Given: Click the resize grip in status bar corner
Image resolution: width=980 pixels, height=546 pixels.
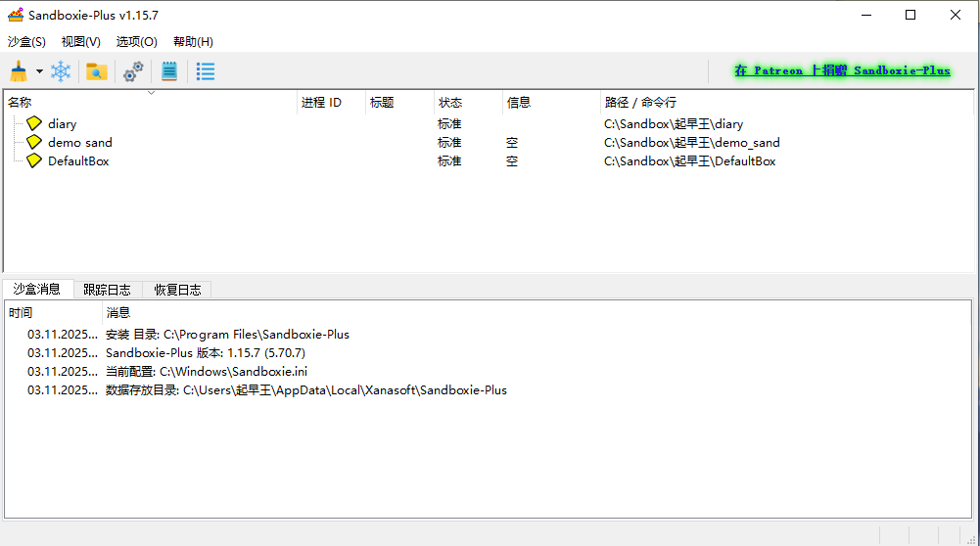Looking at the screenshot, I should (971, 538).
